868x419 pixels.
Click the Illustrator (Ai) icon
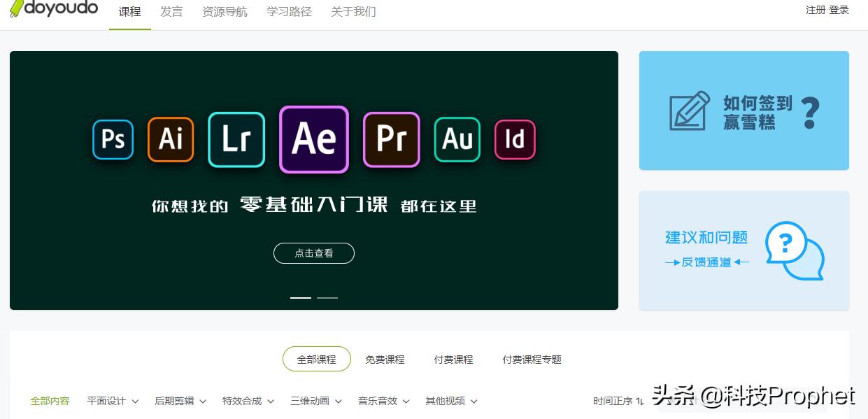tap(170, 139)
